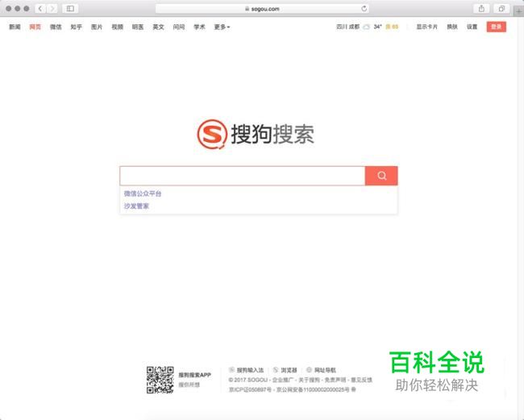Click the Safari forward arrow
This screenshot has height=420, width=524.
point(52,9)
